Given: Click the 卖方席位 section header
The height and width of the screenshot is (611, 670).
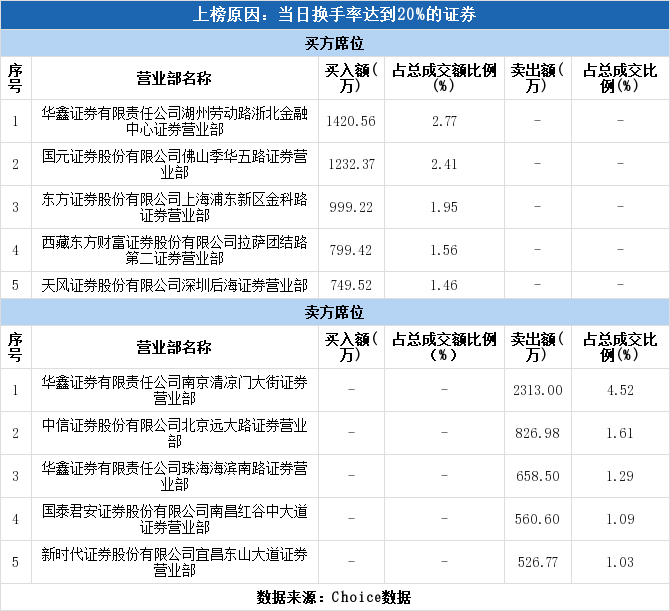Looking at the screenshot, I should (x=334, y=312).
